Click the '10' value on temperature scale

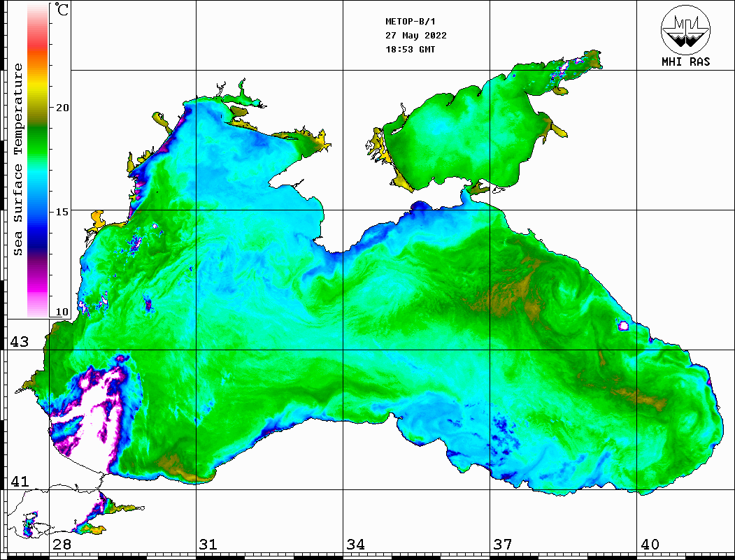[x=62, y=312]
